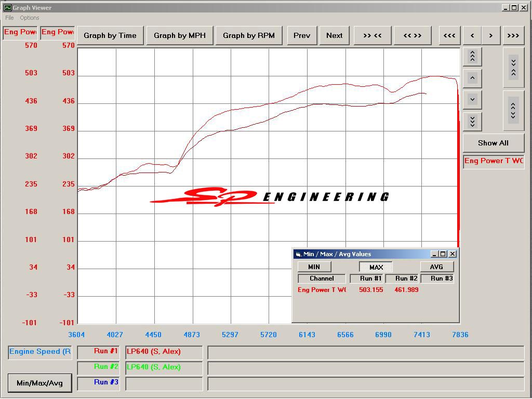Click the << >> horizontal expand button

pos(412,36)
